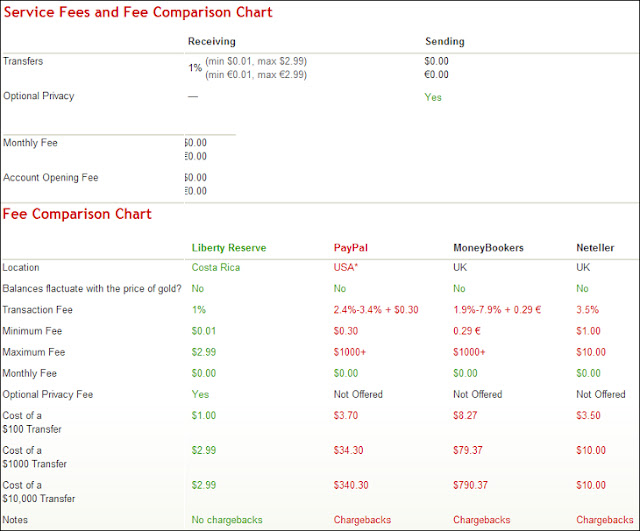640x531 pixels.
Task: Click the Optional Privacy Fee row label
Action: pyautogui.click(x=48, y=394)
